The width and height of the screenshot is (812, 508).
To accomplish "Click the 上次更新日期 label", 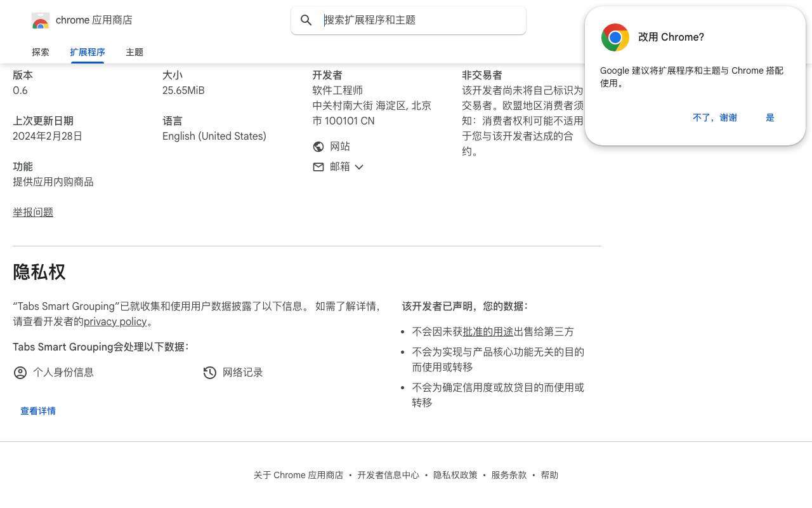I will (43, 121).
